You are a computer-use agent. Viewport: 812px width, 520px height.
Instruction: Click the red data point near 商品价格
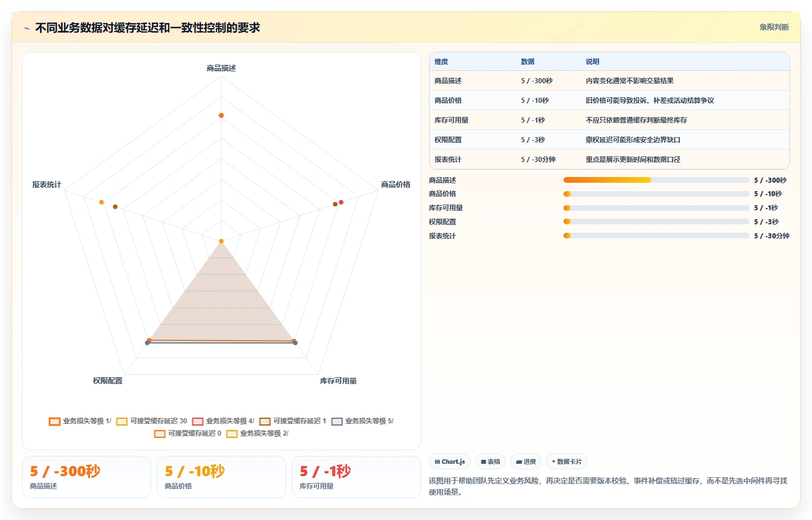(x=341, y=202)
